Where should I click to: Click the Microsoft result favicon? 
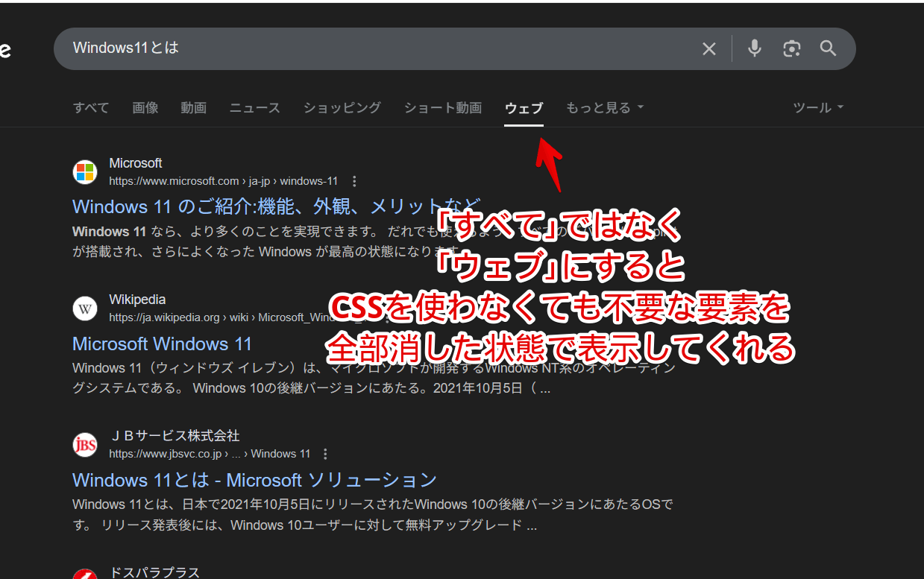85,172
